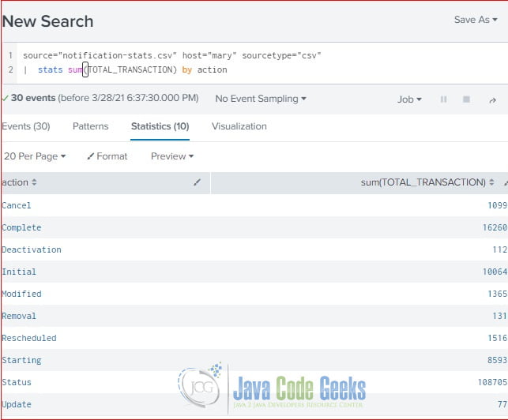Select the 16260 value in Complete row
Image resolution: width=508 pixels, height=420 pixels.
pos(495,227)
